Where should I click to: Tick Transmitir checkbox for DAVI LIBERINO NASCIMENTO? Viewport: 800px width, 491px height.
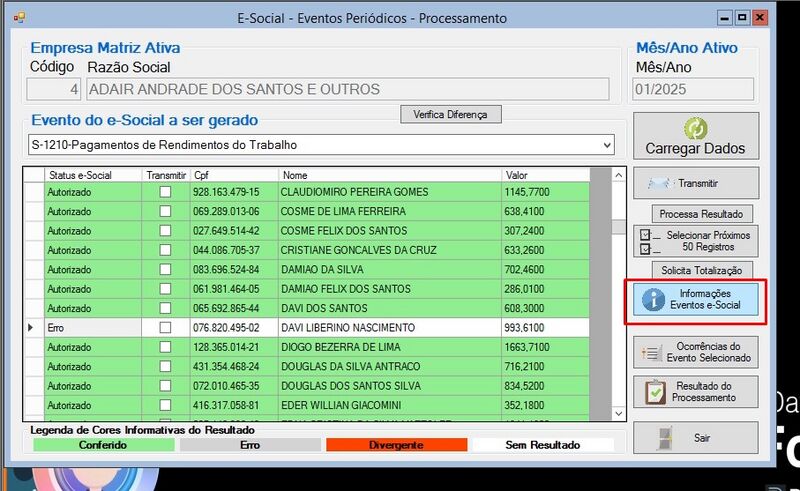tap(165, 328)
